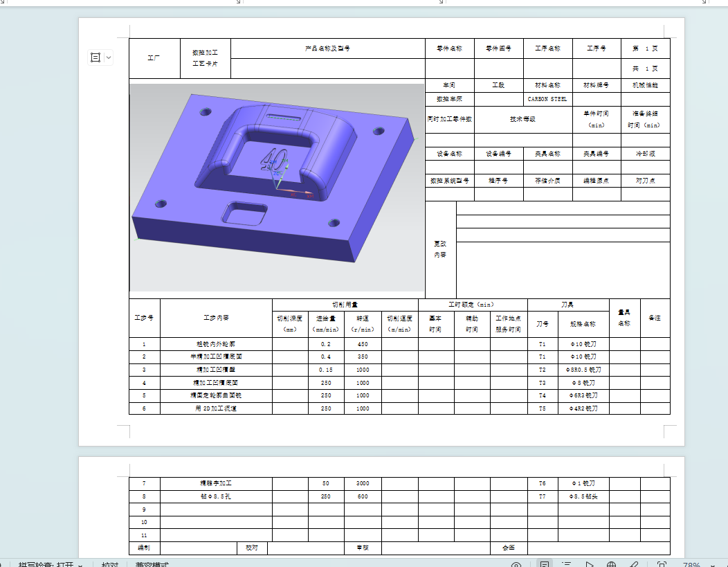Click the 产品名称及型号 header cell
This screenshot has height=567, width=728.
(328, 48)
